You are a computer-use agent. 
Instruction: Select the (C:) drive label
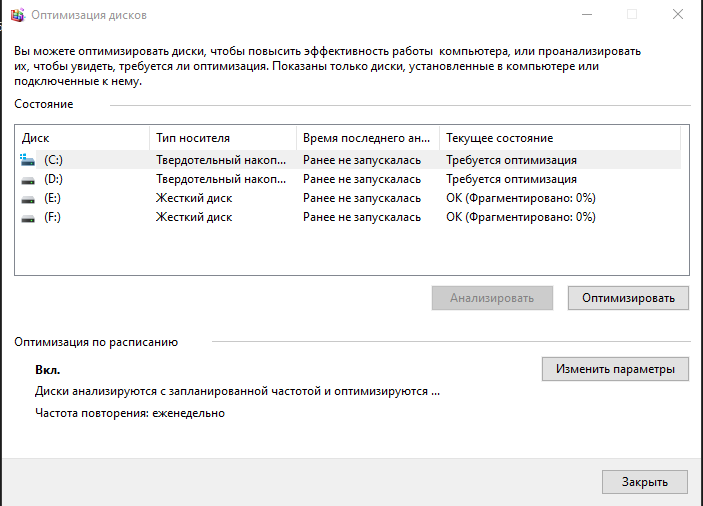(x=53, y=160)
